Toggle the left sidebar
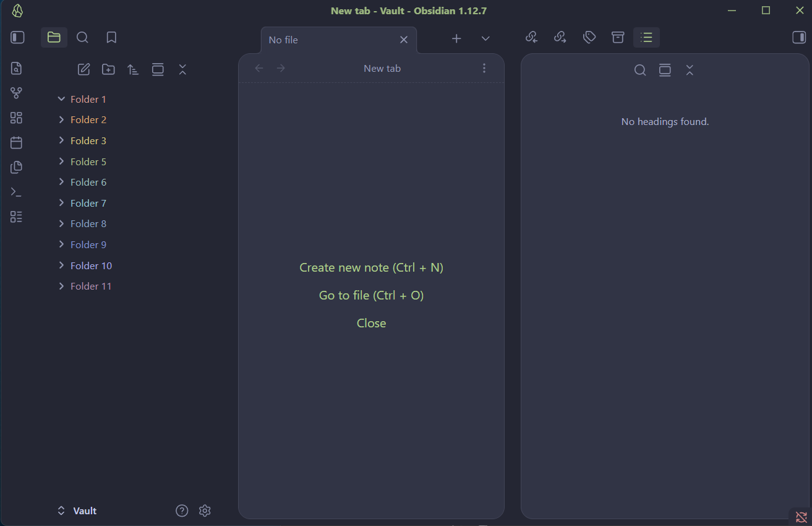 17,38
